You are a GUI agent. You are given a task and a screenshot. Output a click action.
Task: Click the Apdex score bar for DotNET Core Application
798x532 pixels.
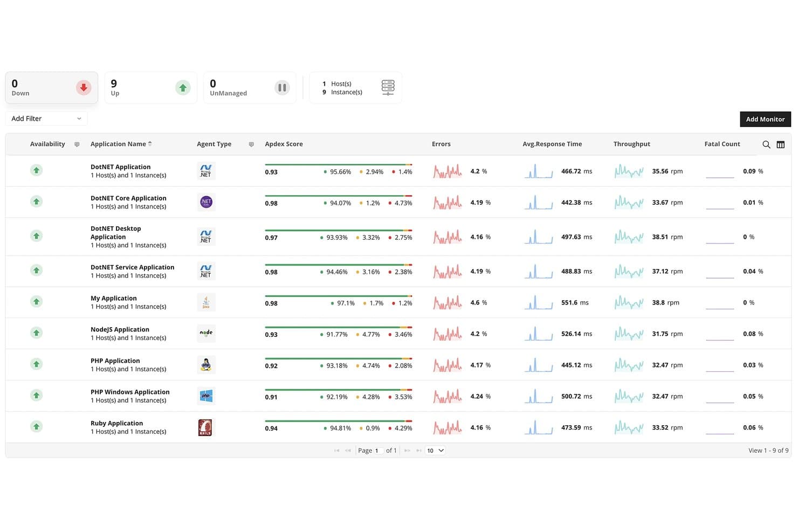tap(339, 196)
